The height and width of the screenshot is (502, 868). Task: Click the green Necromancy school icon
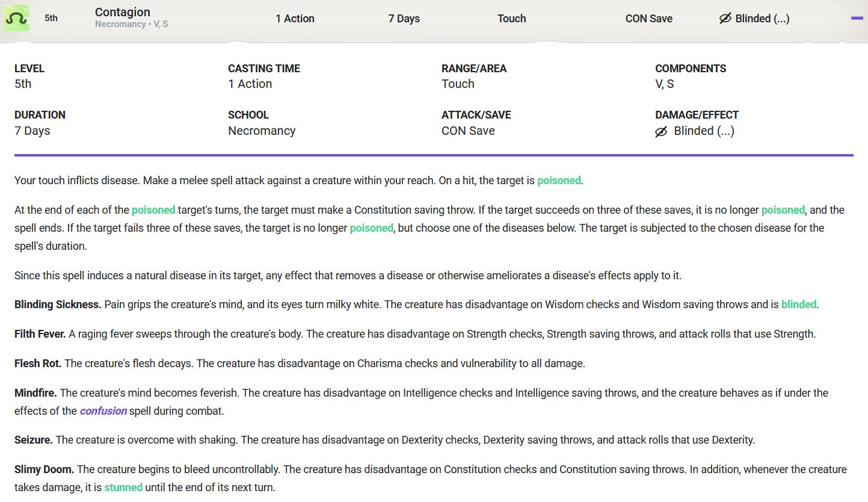tap(16, 19)
